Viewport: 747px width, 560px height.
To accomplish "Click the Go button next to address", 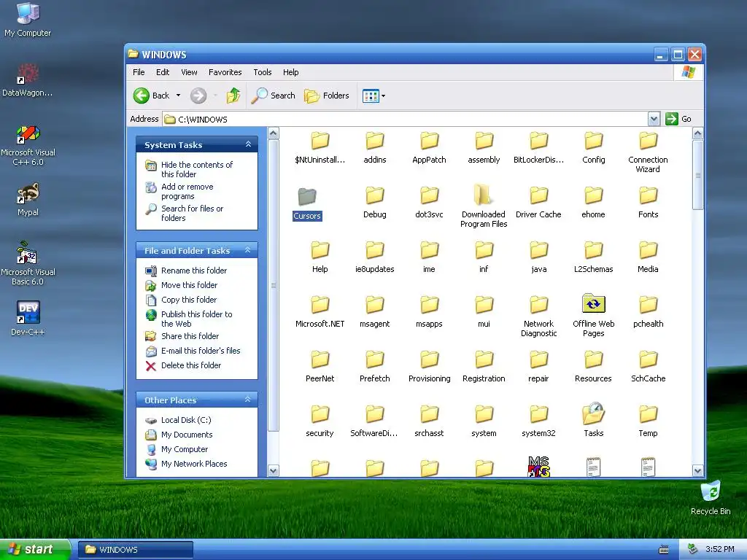I will 678,119.
